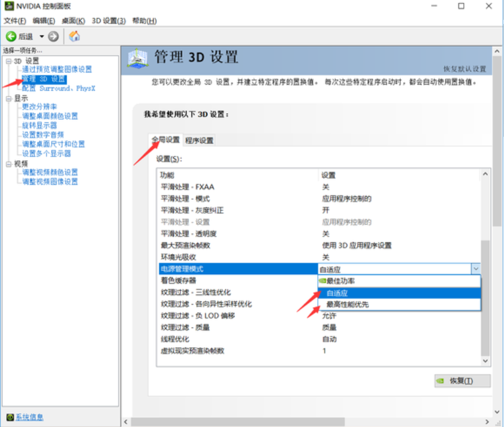Screen dimensions: 504x427
Task: Click the 恢复 button
Action: (462, 381)
